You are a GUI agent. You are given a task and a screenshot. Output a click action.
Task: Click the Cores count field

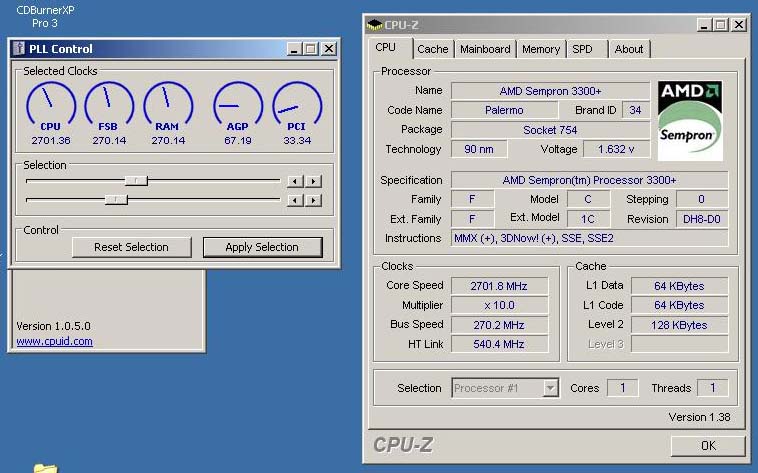tap(623, 388)
